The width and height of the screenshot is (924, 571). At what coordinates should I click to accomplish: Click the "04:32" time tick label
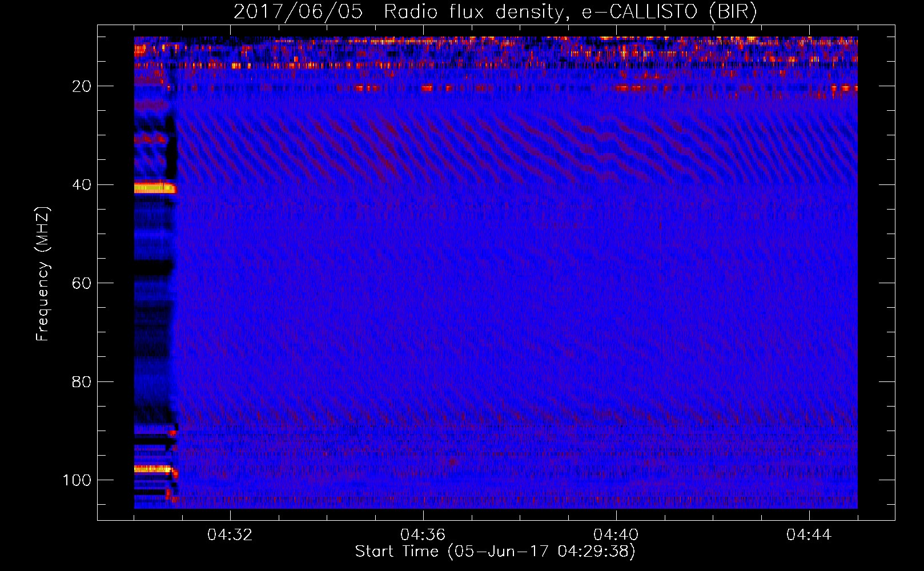pyautogui.click(x=230, y=535)
